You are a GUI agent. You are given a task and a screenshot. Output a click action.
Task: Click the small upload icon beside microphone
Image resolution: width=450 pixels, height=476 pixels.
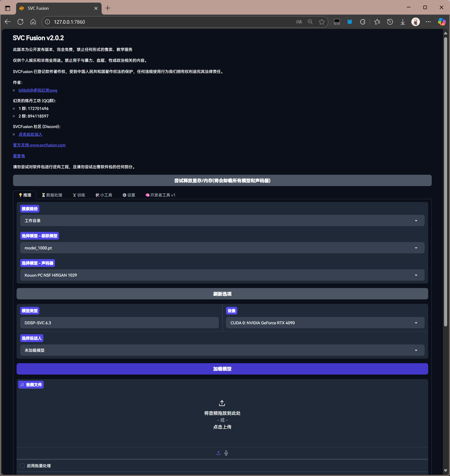pyautogui.click(x=218, y=453)
